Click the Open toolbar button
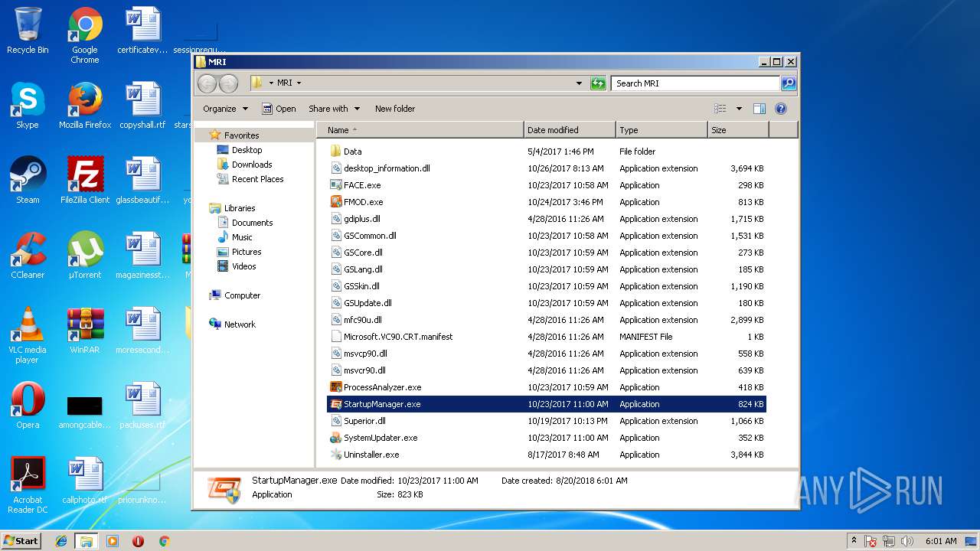This screenshot has width=980, height=551. 279,109
